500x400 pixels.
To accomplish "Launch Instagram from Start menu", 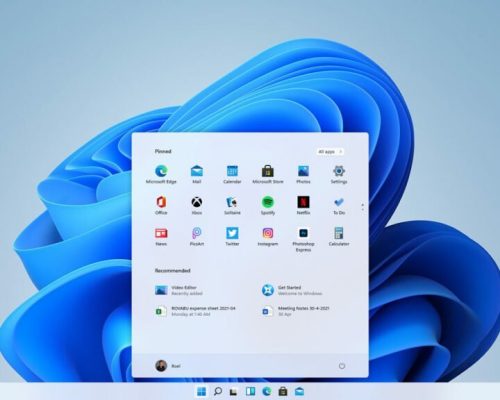I will (x=268, y=236).
